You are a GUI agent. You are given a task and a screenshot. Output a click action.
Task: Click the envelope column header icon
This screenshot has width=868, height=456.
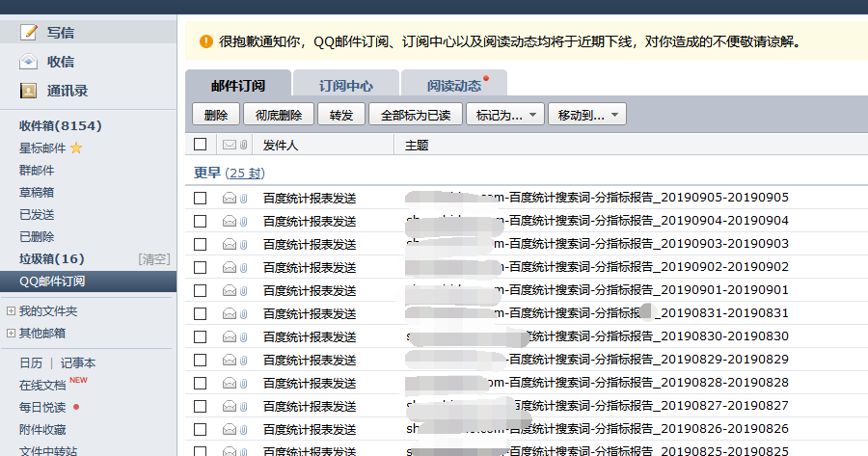tap(230, 145)
